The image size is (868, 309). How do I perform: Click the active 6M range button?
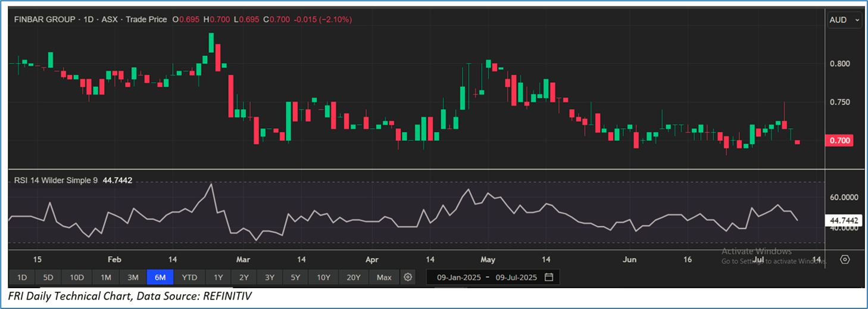[x=160, y=277]
